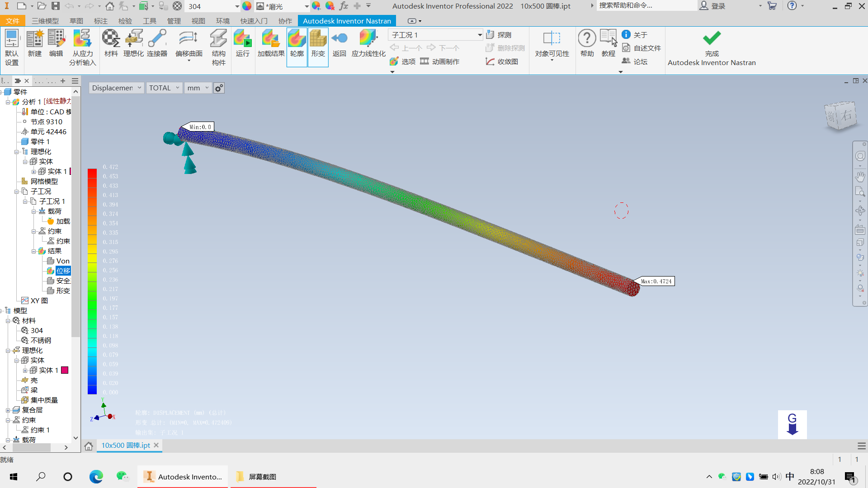This screenshot has width=868, height=488.
Task: Click the blue bottom of color legend
Action: (92, 389)
